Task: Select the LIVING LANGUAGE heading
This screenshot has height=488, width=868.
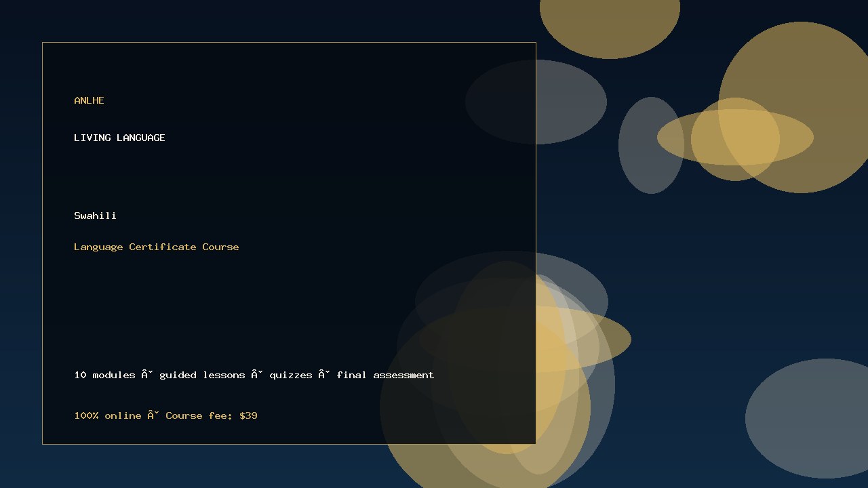Action: (x=119, y=138)
